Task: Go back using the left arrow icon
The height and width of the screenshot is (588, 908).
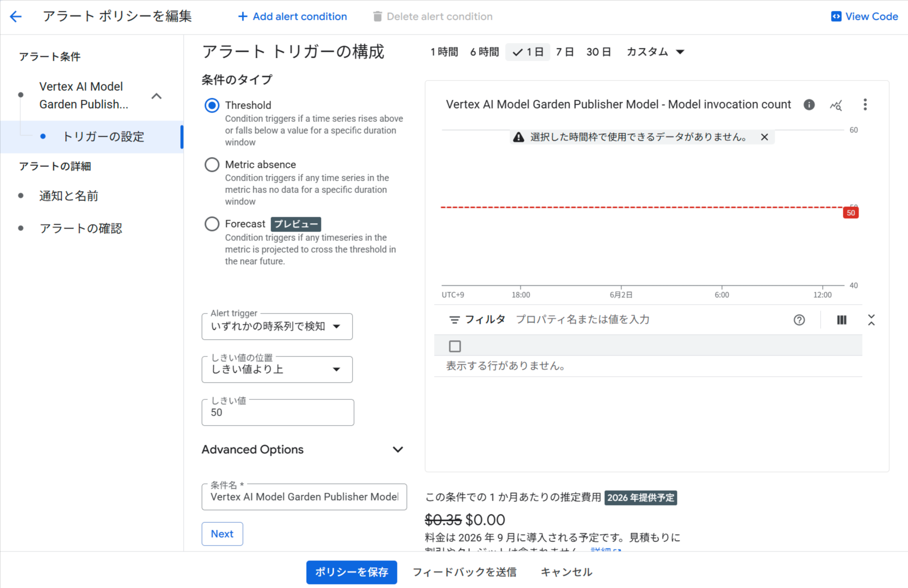Action: (16, 17)
